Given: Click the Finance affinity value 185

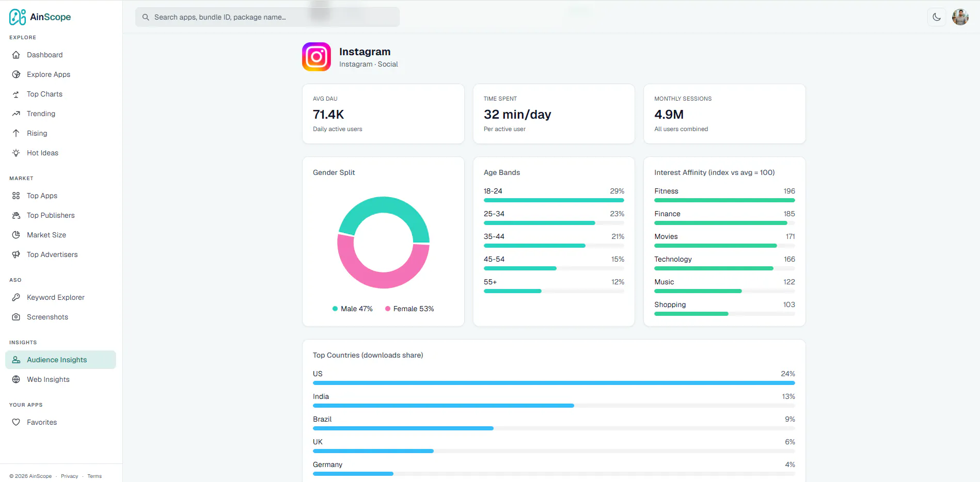Looking at the screenshot, I should (789, 214).
